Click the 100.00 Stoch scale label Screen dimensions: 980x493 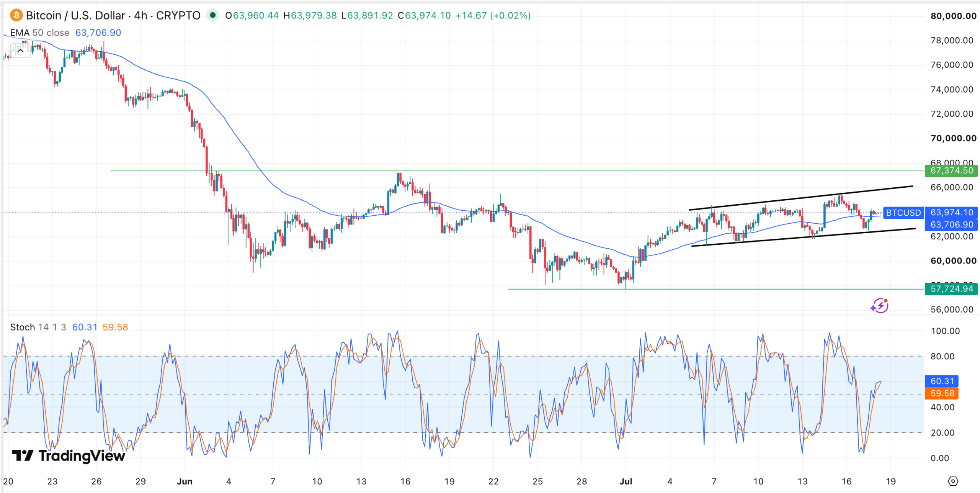point(945,331)
